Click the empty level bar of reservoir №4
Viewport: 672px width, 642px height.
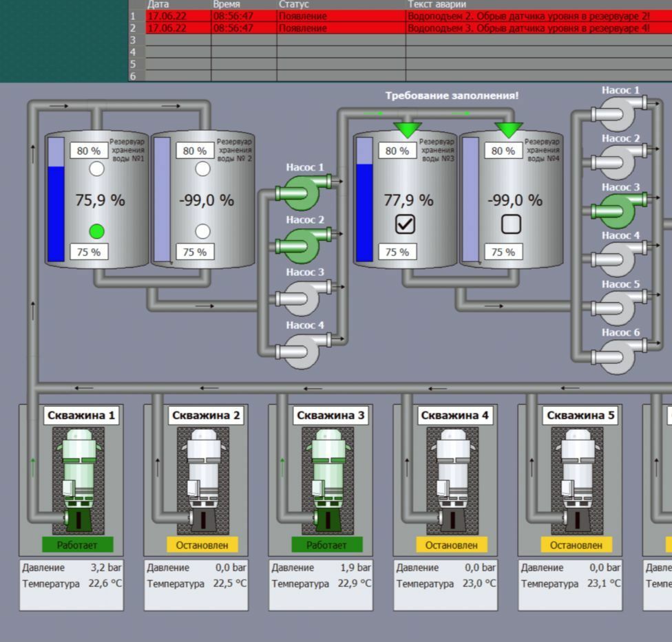[470, 199]
